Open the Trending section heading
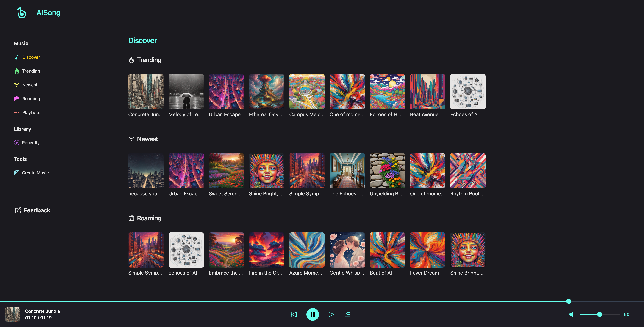644x327 pixels. tap(149, 60)
